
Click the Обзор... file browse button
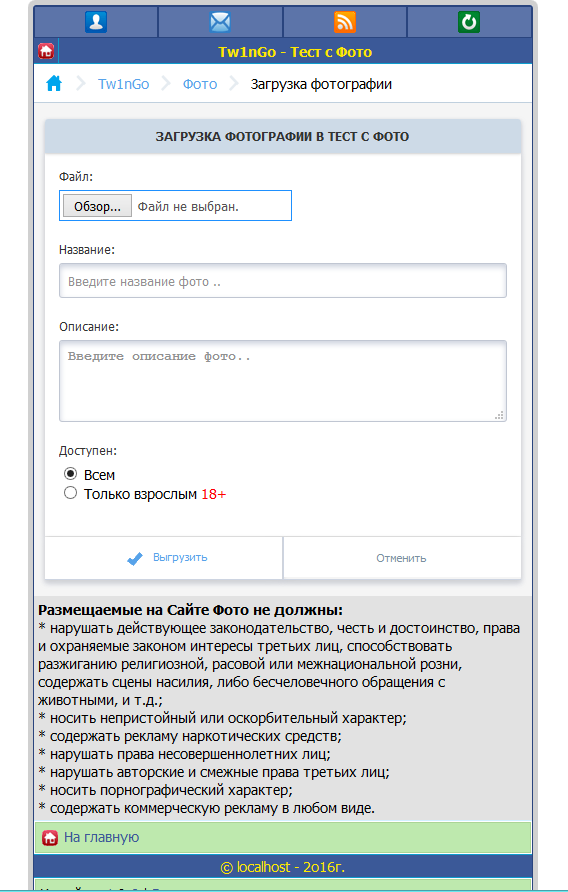point(97,206)
